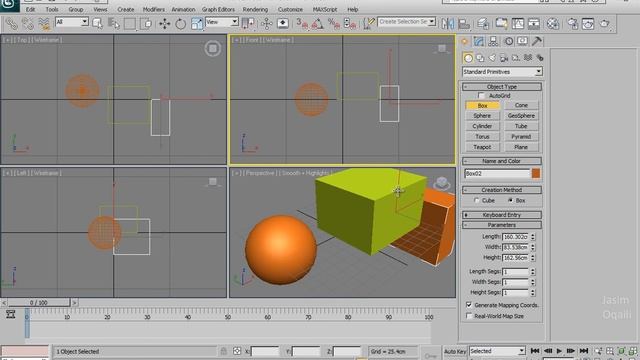Image resolution: width=640 pixels, height=360 pixels.
Task: Open Edit Named Selection Sets
Action: click(x=369, y=24)
